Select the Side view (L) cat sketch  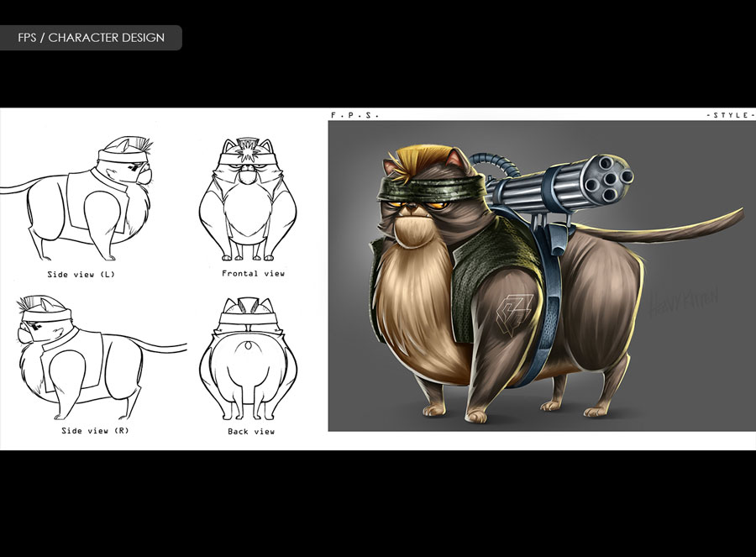pos(92,202)
